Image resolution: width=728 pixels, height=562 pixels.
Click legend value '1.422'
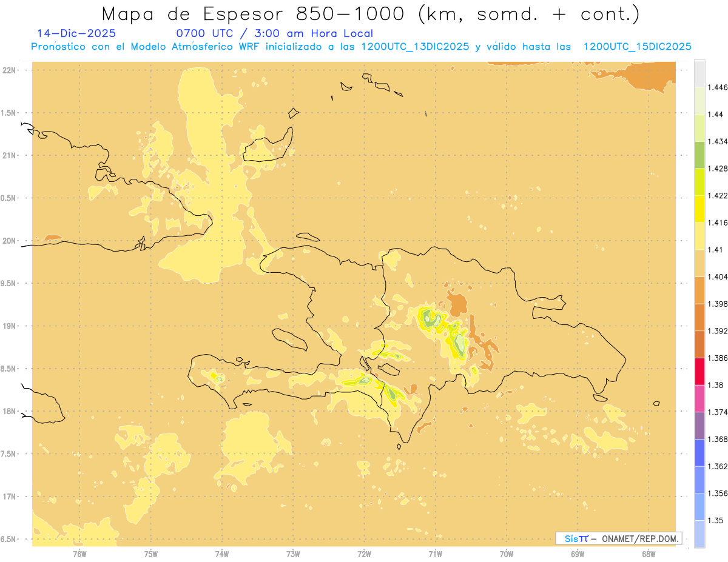717,195
